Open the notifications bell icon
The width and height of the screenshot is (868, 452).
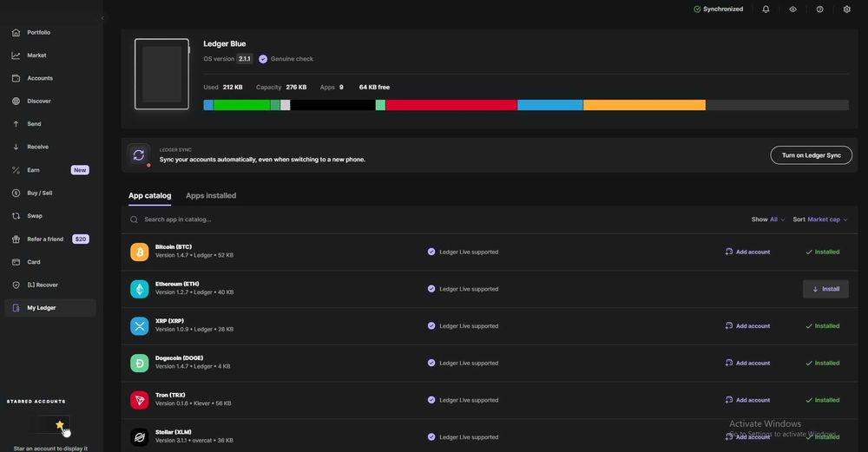766,10
